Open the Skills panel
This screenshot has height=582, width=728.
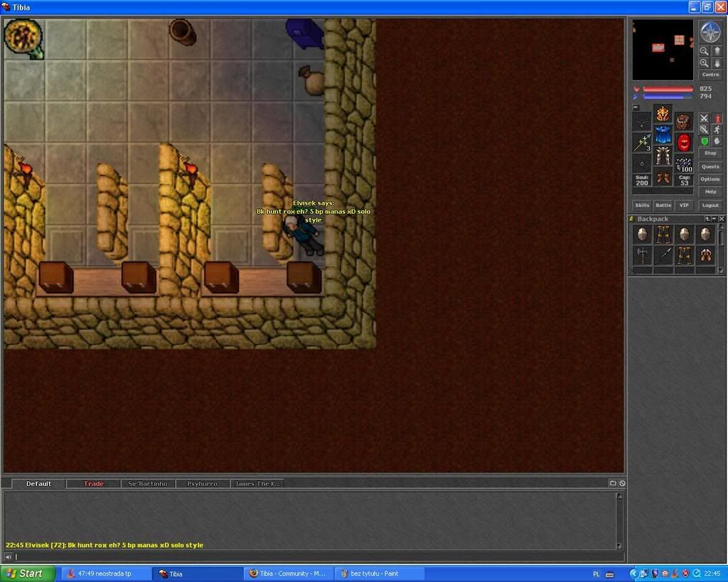[x=642, y=205]
